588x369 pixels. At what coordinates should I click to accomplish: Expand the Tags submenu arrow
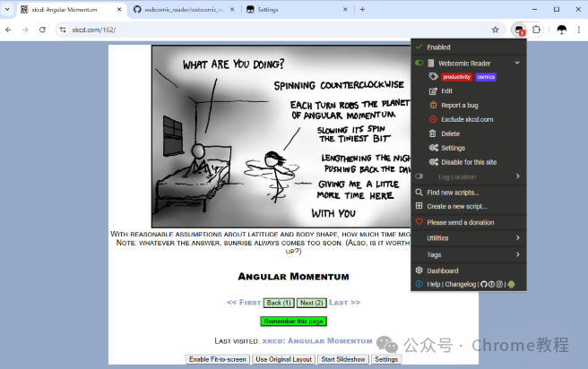517,254
